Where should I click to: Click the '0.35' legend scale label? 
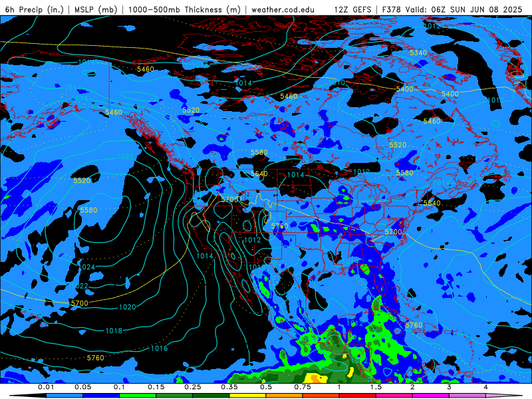pos(229,387)
